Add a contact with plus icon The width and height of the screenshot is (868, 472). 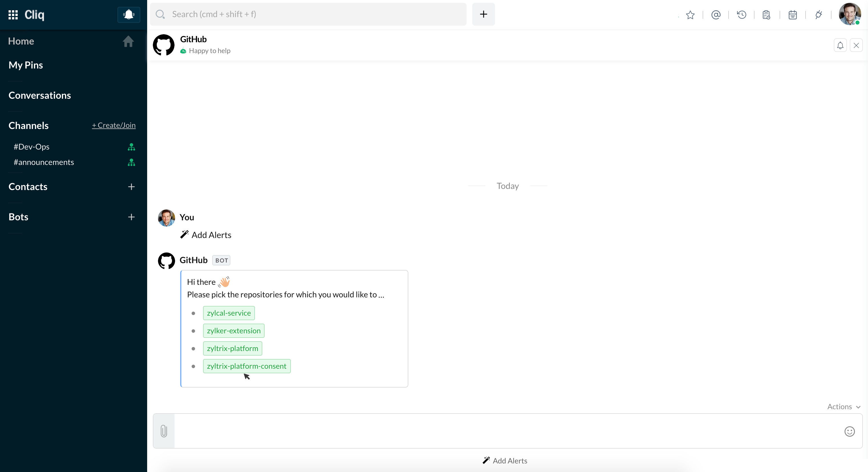coord(131,187)
